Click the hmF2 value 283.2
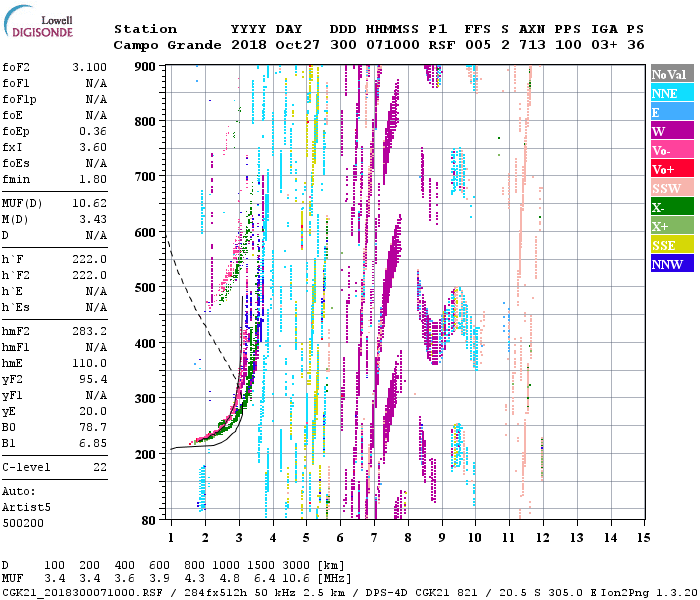700x600 pixels. (89, 331)
